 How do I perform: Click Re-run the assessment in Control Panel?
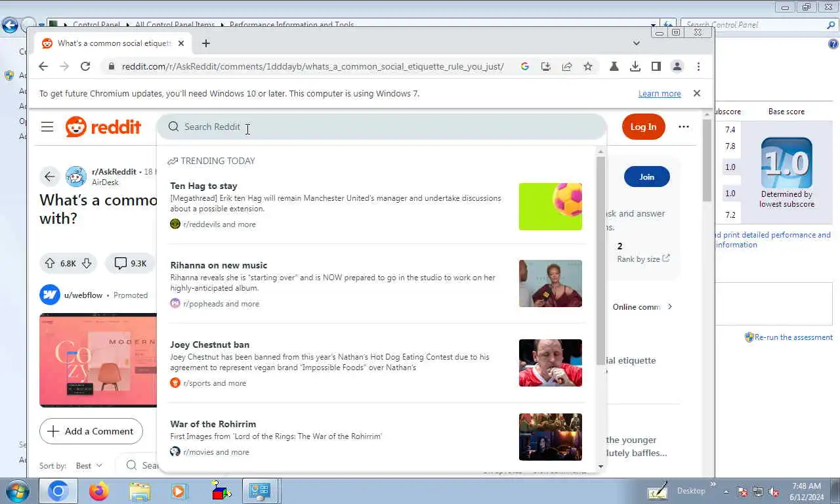[x=793, y=337]
